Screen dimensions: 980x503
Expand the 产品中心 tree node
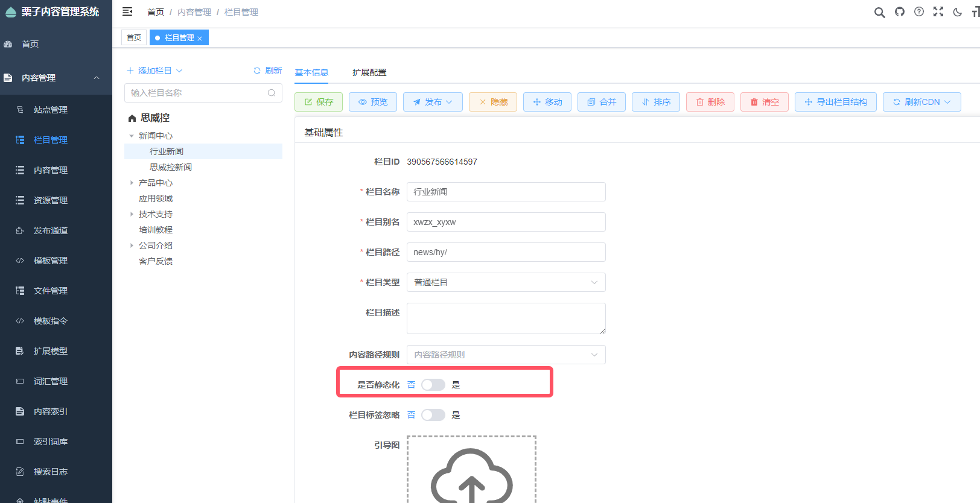click(x=132, y=183)
